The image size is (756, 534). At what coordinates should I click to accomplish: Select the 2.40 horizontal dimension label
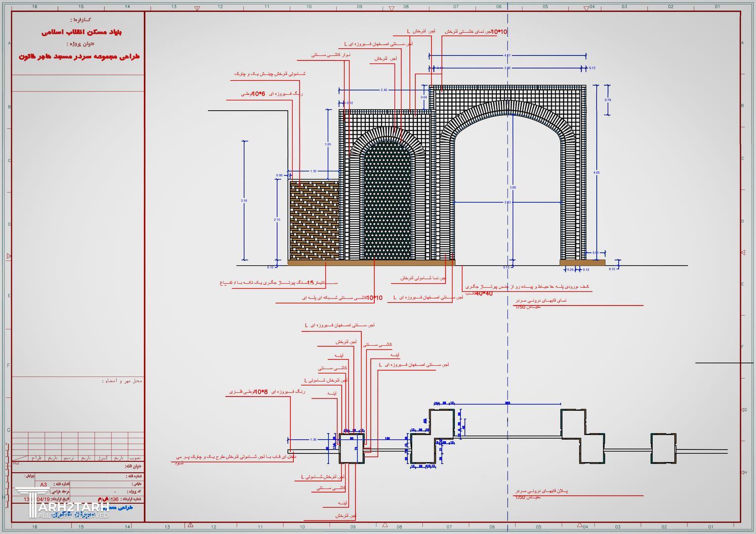click(384, 90)
